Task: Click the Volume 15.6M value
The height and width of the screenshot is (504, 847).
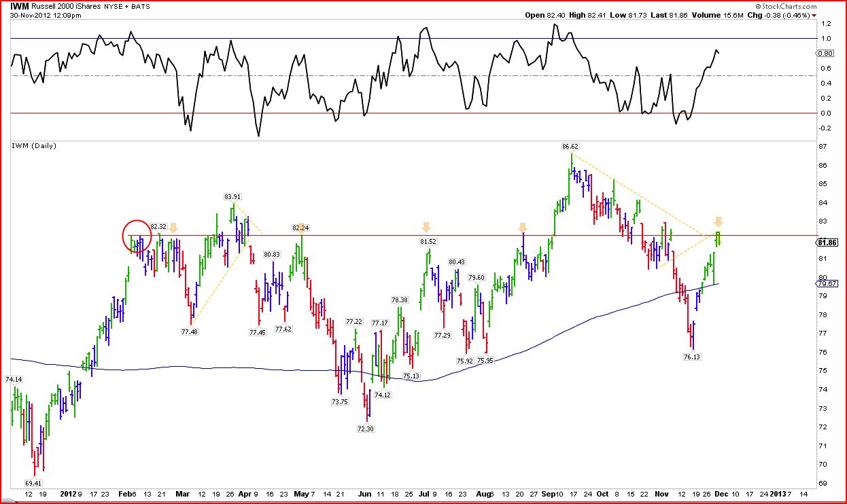Action: [x=716, y=14]
